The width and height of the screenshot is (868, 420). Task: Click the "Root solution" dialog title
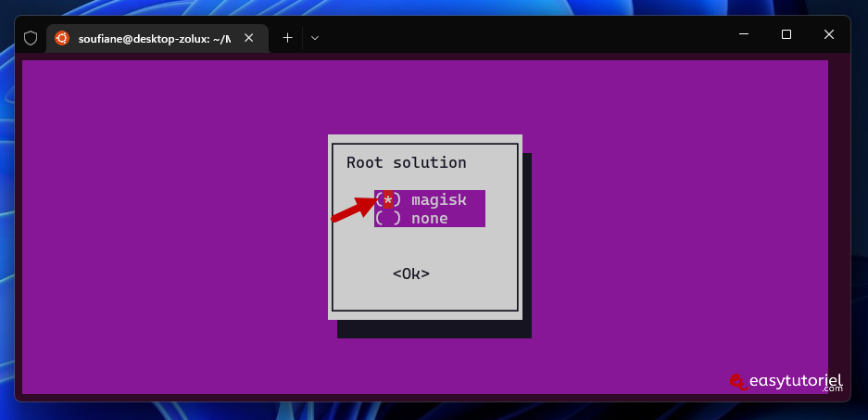pos(407,162)
